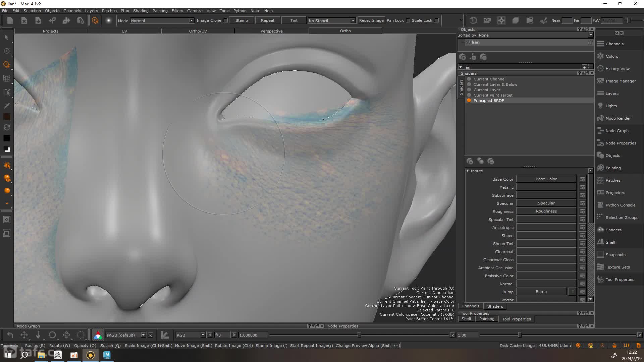Click the color management RGB icon
The height and width of the screenshot is (362, 644).
[98, 335]
